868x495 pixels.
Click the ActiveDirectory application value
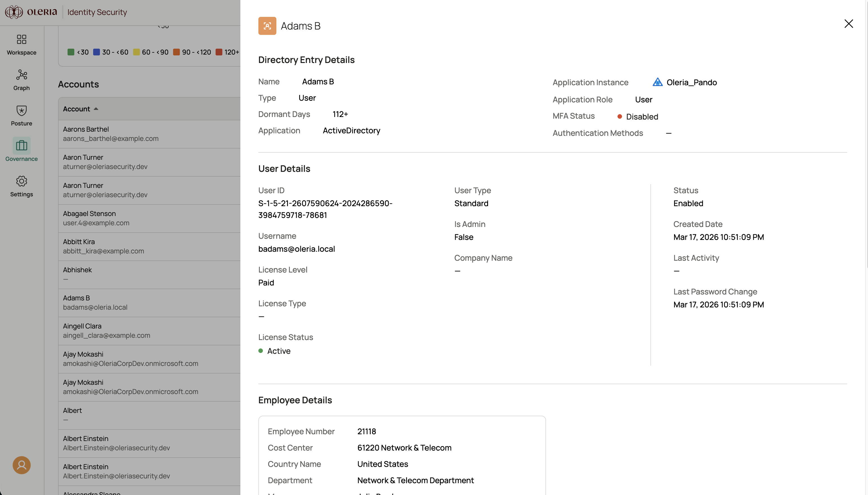tap(351, 130)
